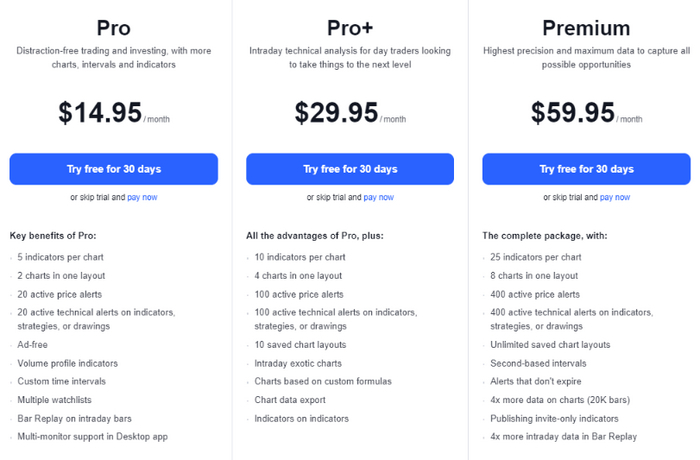The width and height of the screenshot is (700, 460).
Task: Start the Pro+ 30-day free trial
Action: 350,169
